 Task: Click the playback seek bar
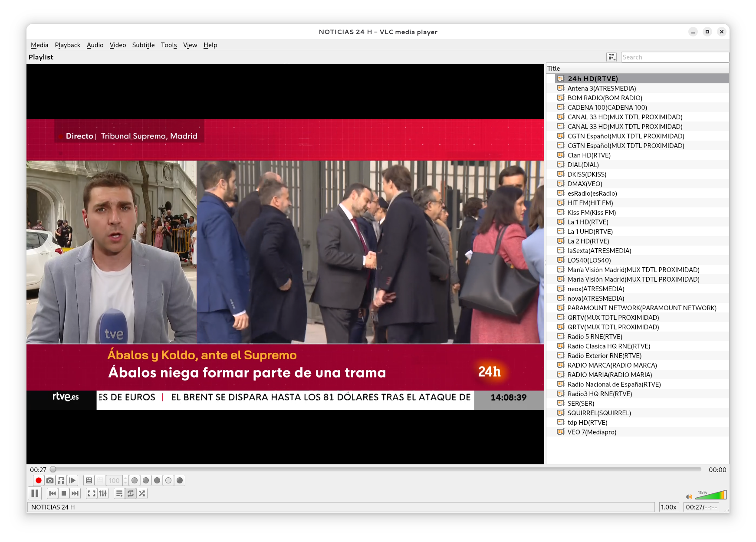pos(376,470)
